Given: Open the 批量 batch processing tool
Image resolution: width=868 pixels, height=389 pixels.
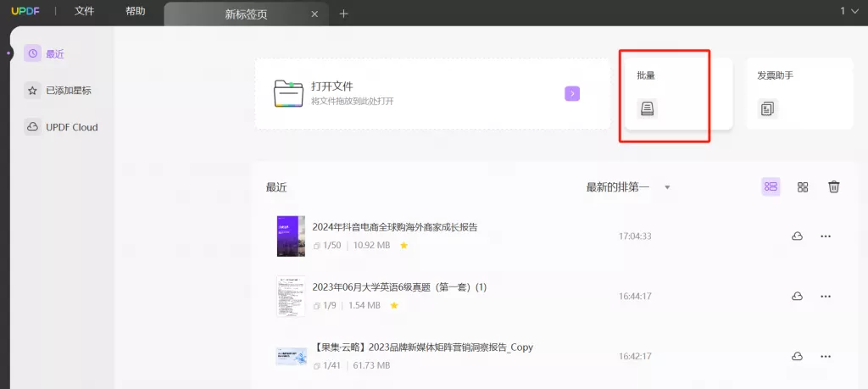Looking at the screenshot, I should pyautogui.click(x=679, y=94).
